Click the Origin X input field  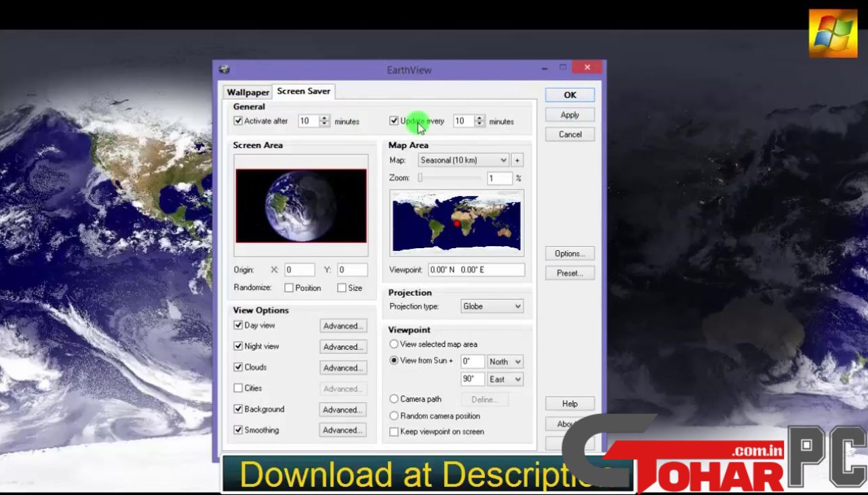click(x=299, y=269)
